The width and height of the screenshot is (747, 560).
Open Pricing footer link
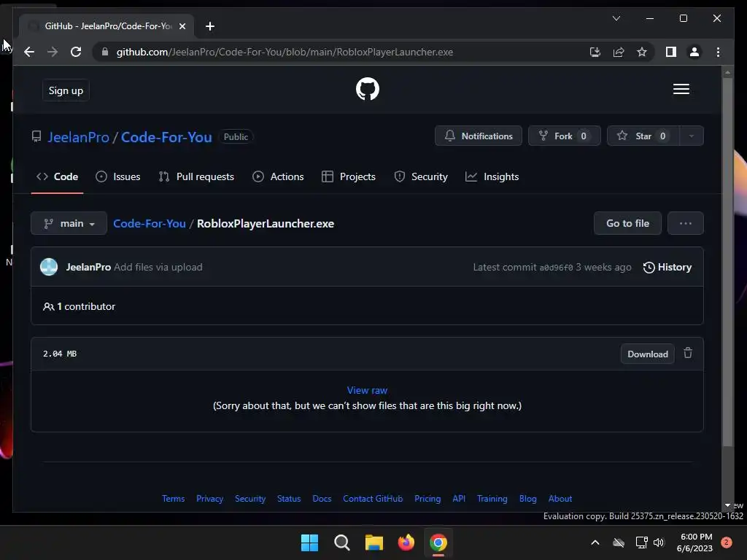[427, 499]
